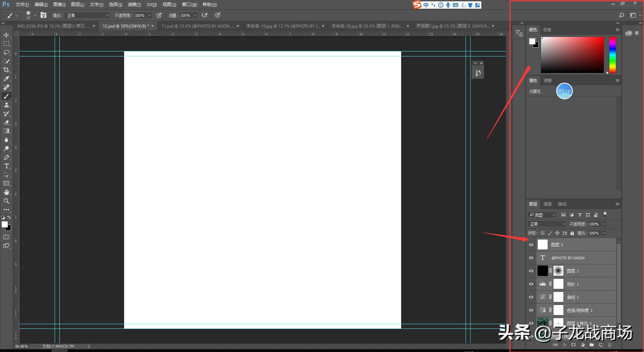Select the Hand tool
Image resolution: width=644 pixels, height=352 pixels.
click(x=6, y=192)
